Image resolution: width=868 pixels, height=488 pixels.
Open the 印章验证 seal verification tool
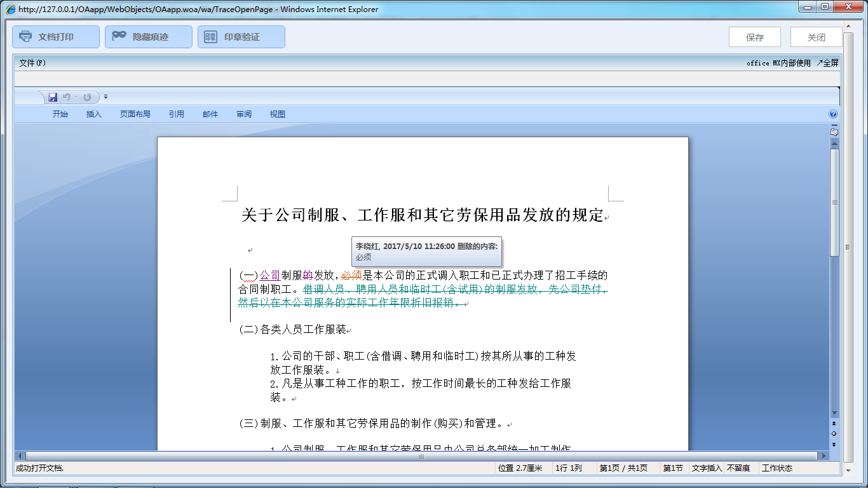point(241,36)
